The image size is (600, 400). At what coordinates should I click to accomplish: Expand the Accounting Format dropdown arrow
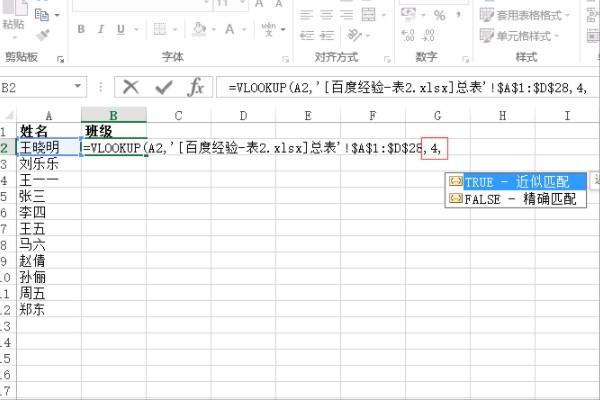point(423,15)
